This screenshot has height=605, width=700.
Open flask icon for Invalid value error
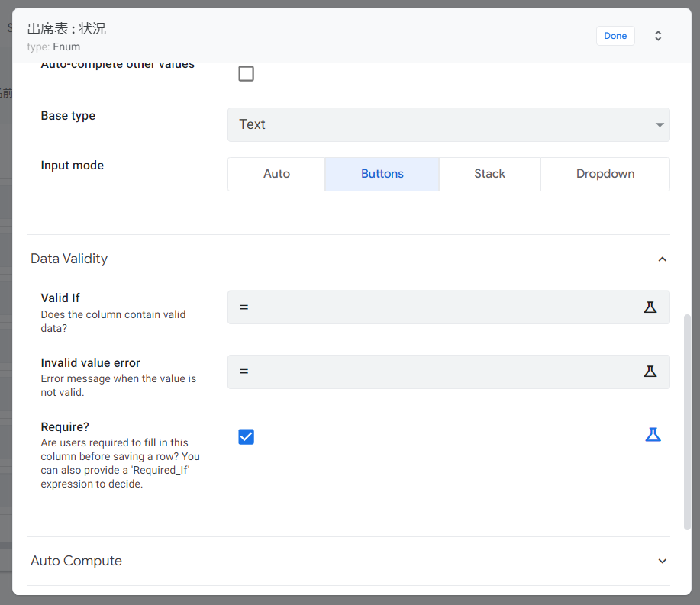650,372
